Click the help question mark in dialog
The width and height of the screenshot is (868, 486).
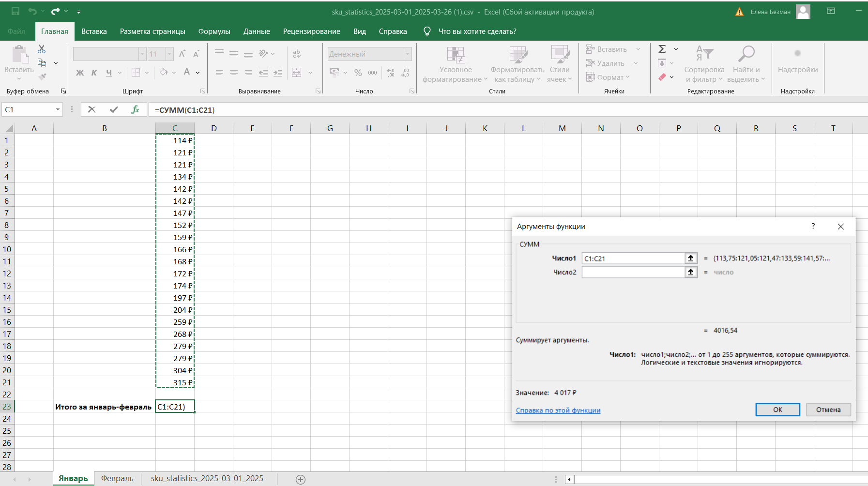[x=813, y=227]
